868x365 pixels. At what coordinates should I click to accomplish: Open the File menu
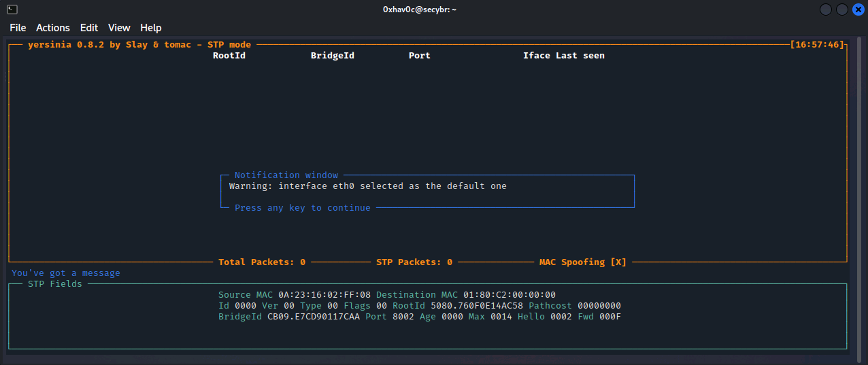pos(18,28)
